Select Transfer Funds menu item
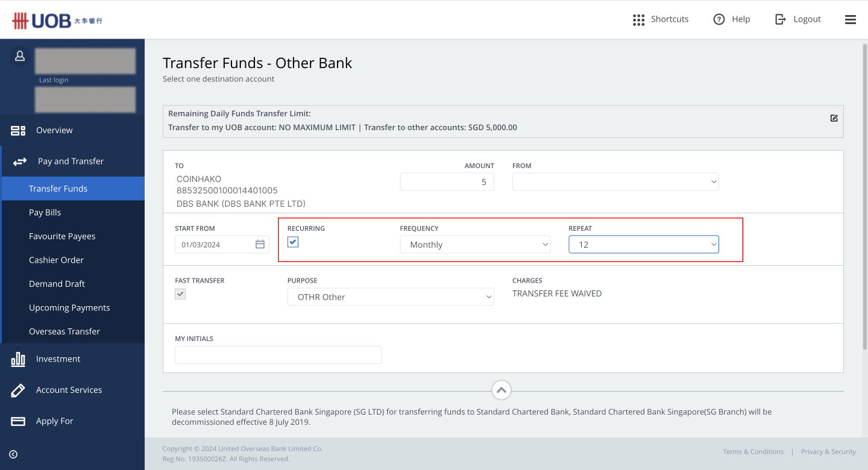Image resolution: width=868 pixels, height=470 pixels. click(72, 189)
